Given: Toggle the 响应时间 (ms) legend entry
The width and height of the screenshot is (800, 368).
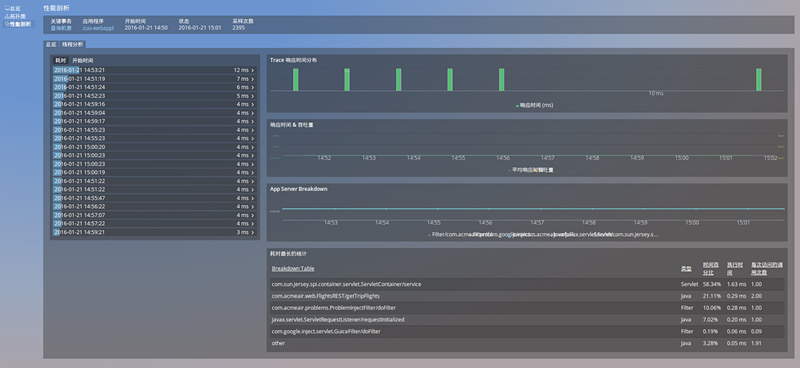Looking at the screenshot, I should pos(535,105).
